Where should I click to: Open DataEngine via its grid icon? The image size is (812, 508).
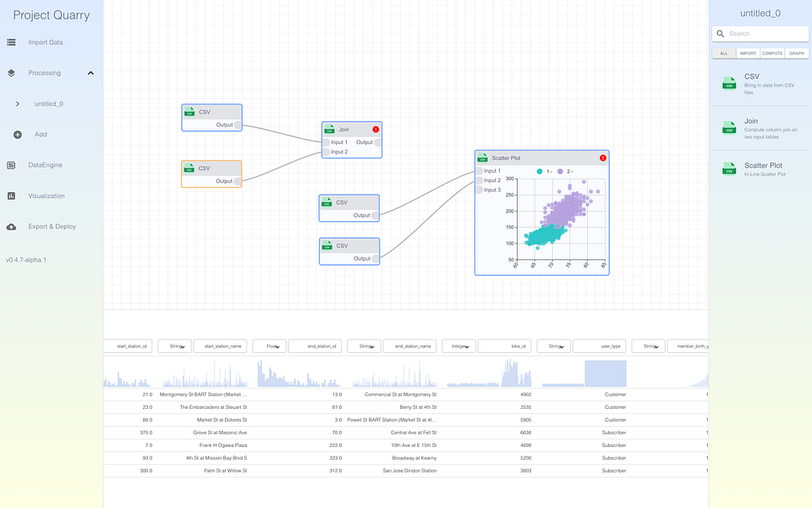11,165
